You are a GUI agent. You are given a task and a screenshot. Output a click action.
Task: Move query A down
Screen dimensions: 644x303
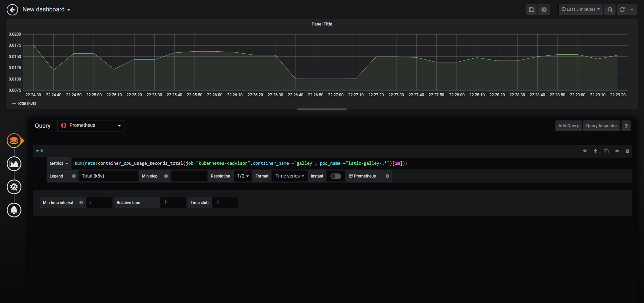(585, 151)
